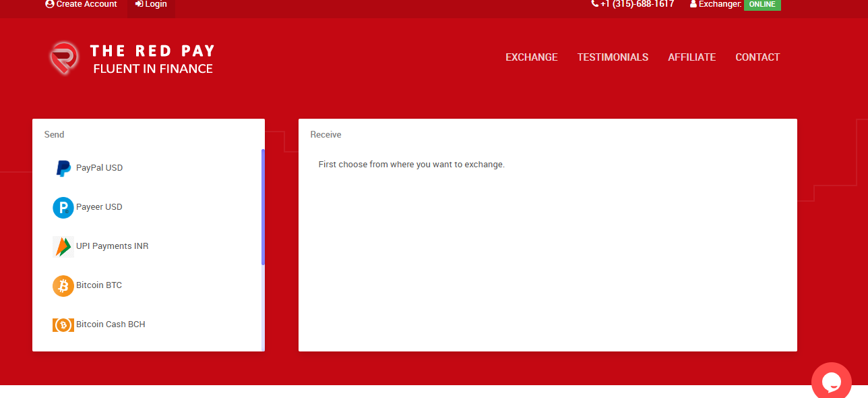Screen dimensions: 868x398
Task: Select the PayPal logo icon
Action: click(63, 168)
